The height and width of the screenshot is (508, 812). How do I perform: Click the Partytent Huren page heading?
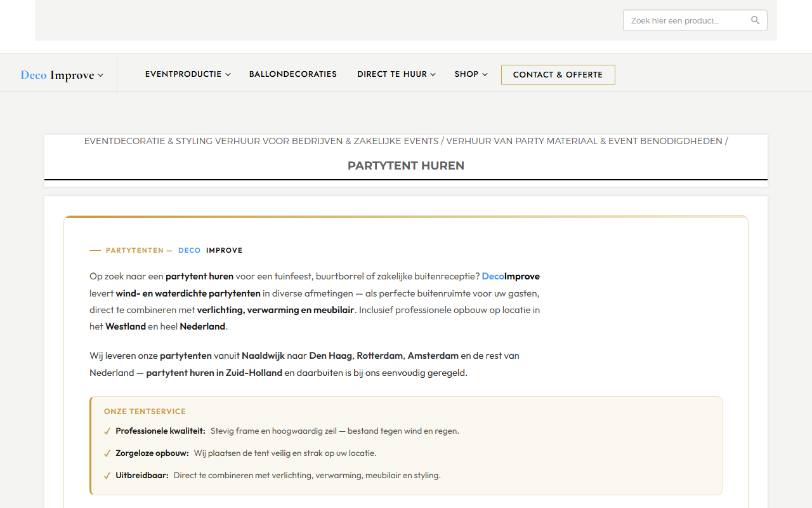406,166
